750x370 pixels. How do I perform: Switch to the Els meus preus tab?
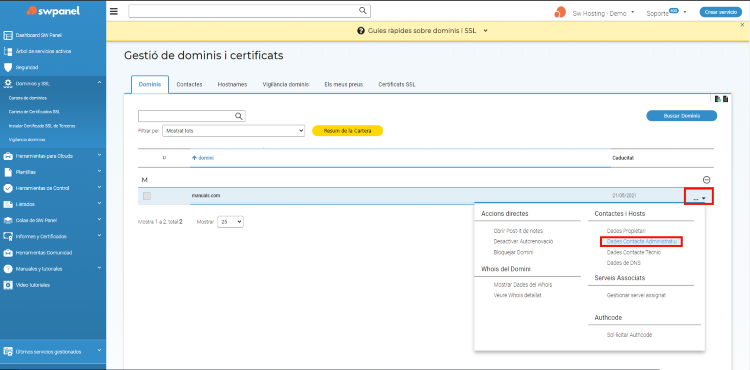[x=343, y=84]
